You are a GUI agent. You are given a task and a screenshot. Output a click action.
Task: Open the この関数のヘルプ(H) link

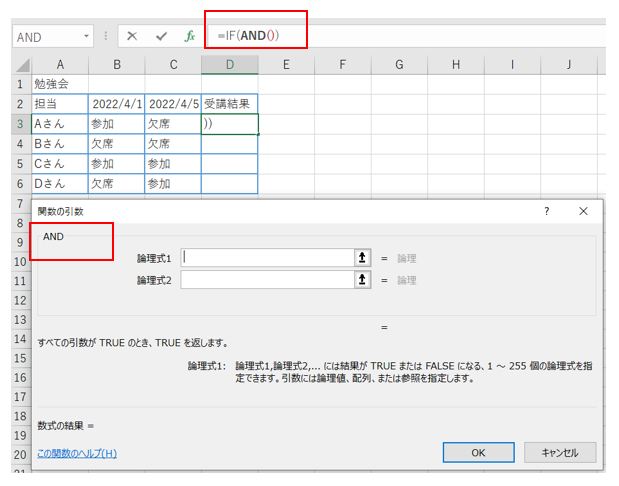77,453
